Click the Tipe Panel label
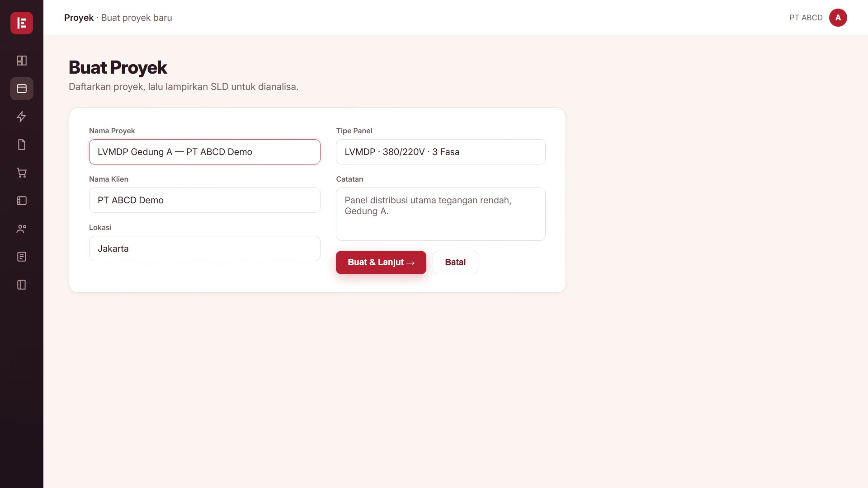868x488 pixels. [354, 131]
